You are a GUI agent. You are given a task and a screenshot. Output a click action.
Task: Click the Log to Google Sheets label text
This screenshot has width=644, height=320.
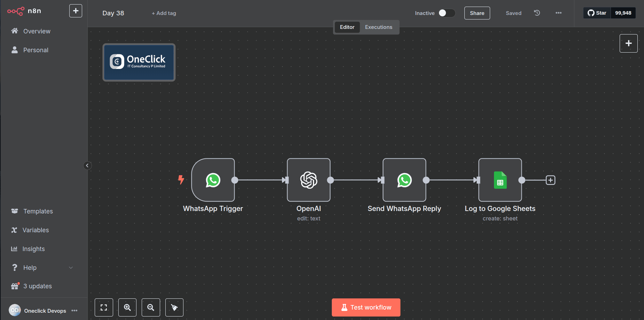[x=500, y=209]
